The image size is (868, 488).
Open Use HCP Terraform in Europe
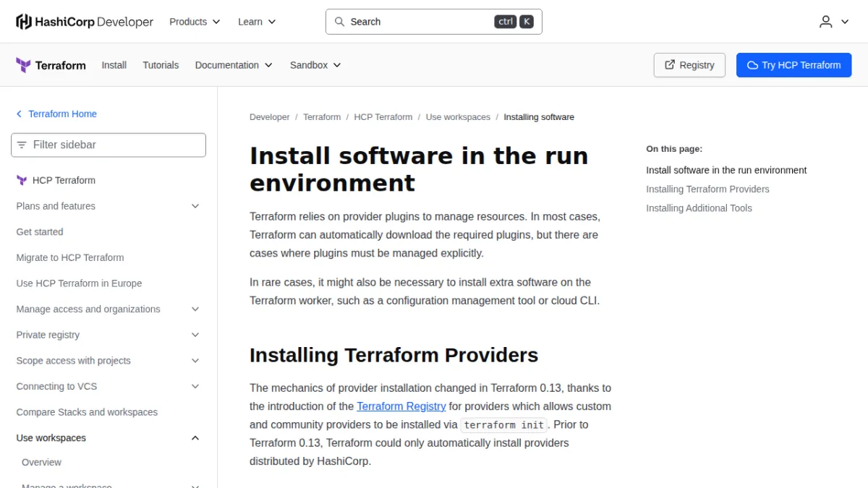click(79, 283)
